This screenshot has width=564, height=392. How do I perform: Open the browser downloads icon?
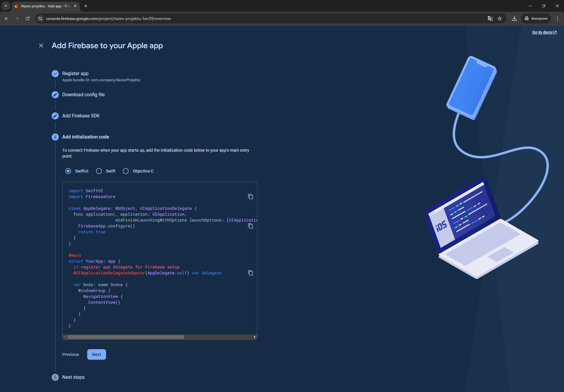[514, 18]
